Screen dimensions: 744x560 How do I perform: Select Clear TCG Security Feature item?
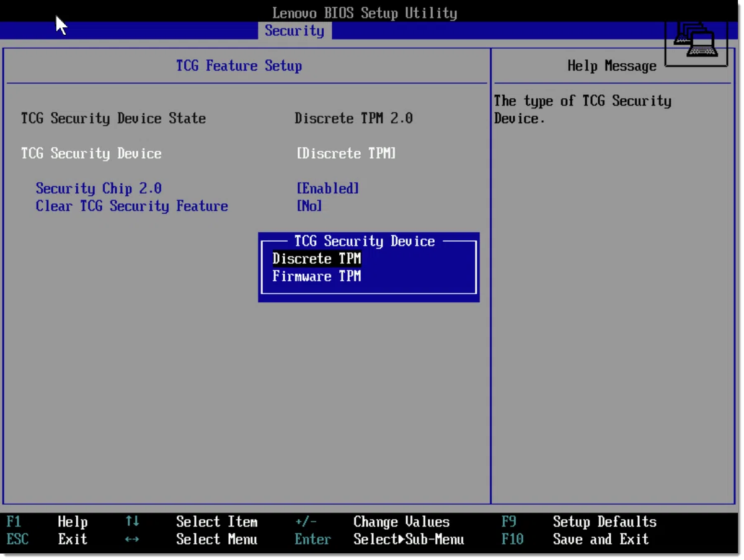[131, 206]
